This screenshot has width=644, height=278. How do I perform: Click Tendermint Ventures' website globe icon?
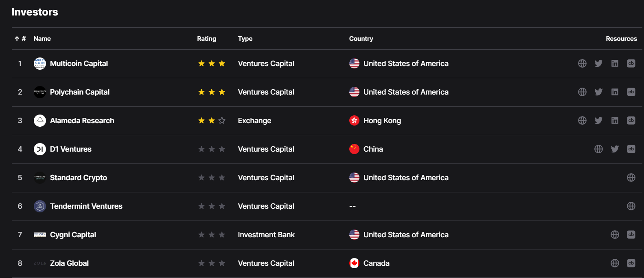pyautogui.click(x=631, y=206)
